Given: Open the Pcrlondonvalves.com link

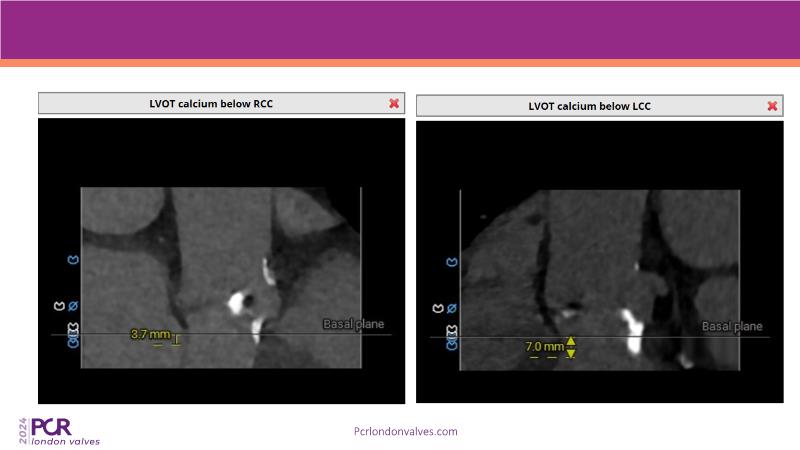Looking at the screenshot, I should (x=406, y=432).
